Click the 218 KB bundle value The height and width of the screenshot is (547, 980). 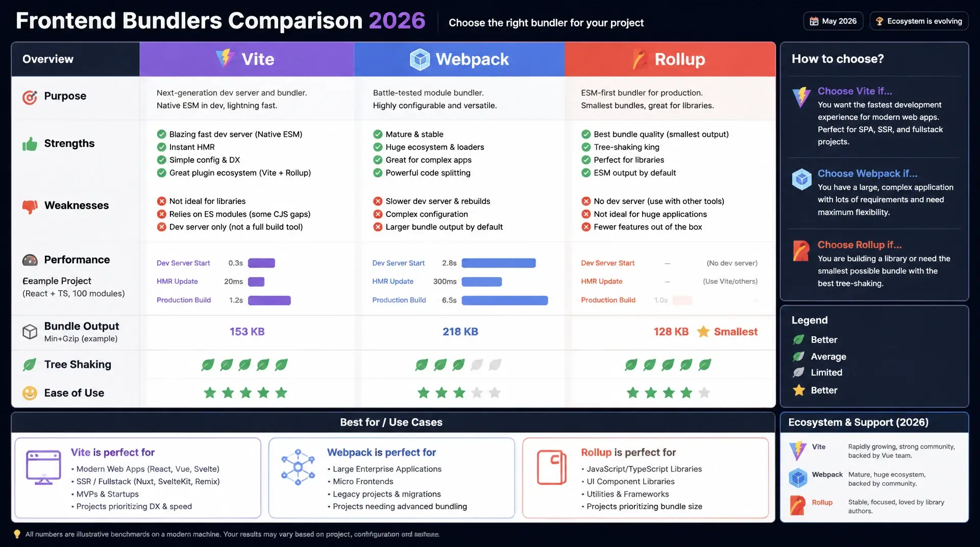point(460,332)
